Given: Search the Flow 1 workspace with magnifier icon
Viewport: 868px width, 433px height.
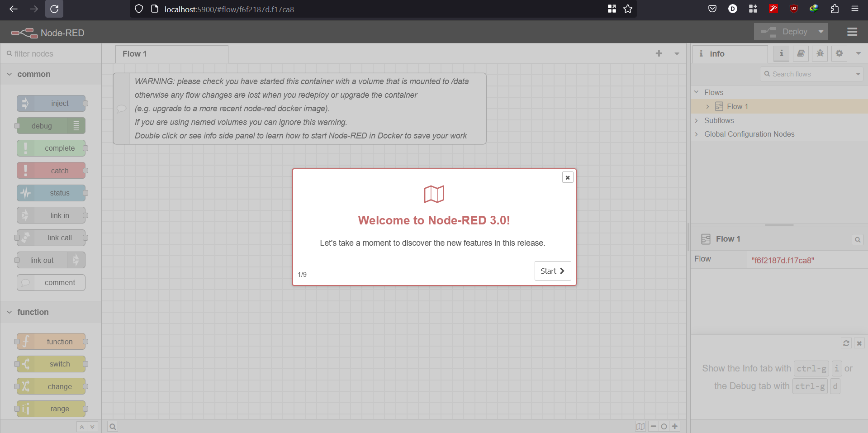Looking at the screenshot, I should [x=857, y=239].
